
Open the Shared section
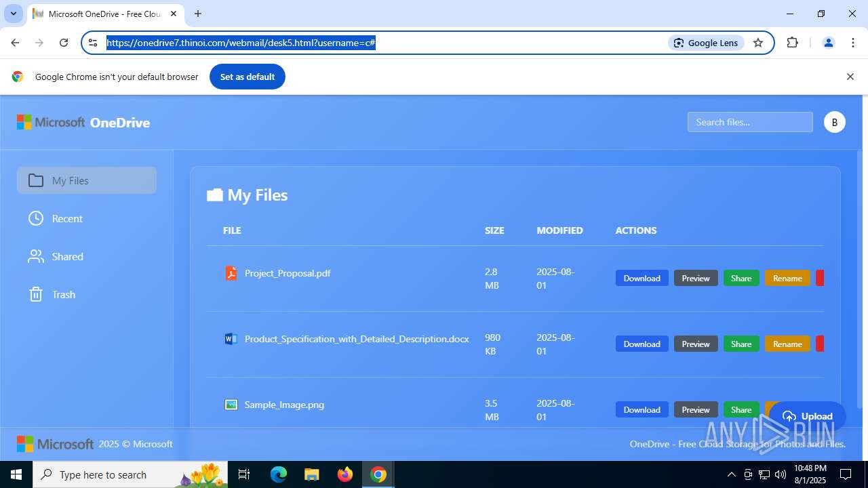click(87, 256)
